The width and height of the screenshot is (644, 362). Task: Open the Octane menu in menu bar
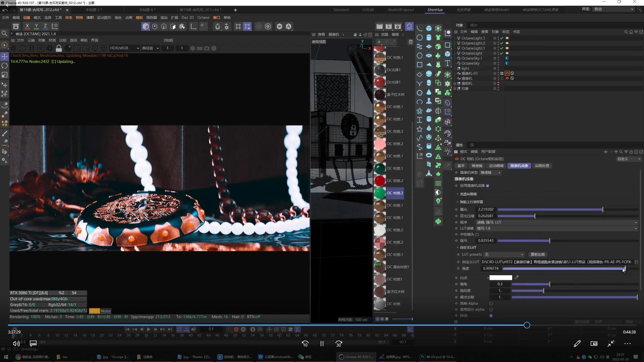(203, 18)
